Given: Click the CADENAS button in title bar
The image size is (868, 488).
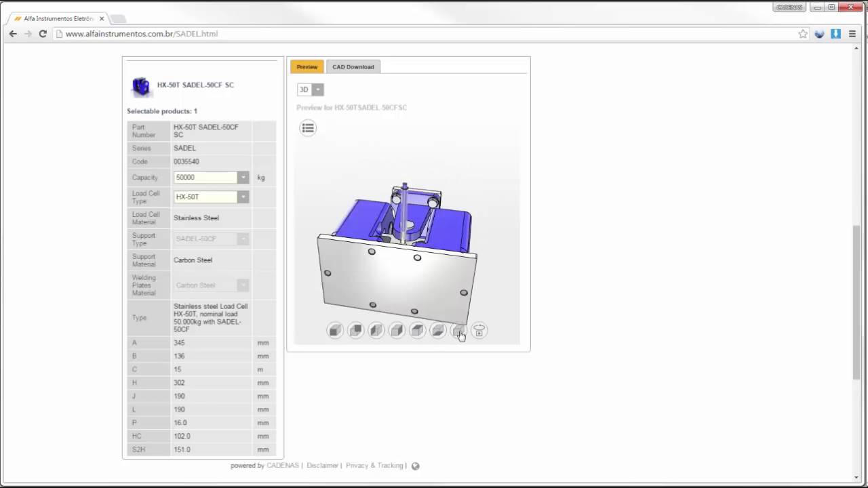Looking at the screenshot, I should coord(790,7).
